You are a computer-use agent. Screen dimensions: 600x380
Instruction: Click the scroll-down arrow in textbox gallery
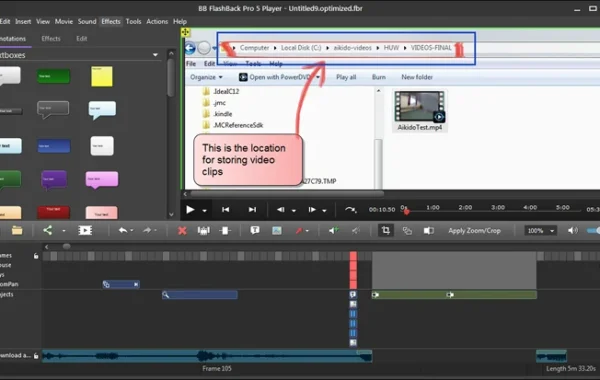pyautogui.click(x=171, y=215)
